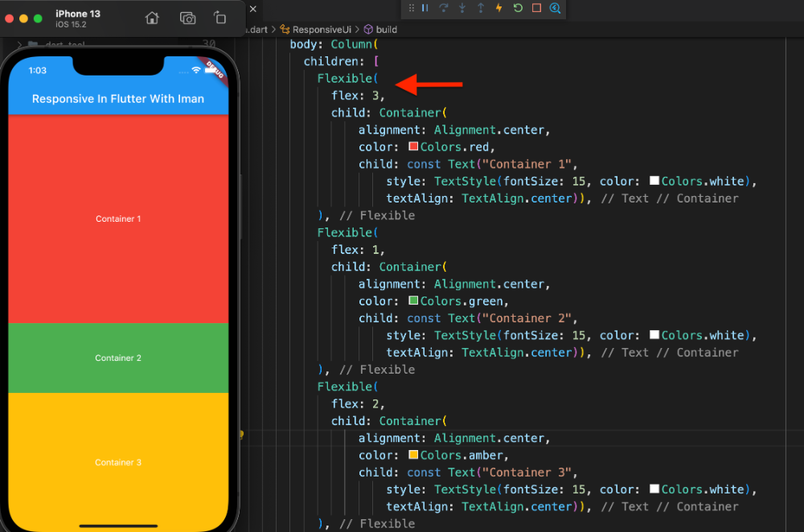Image resolution: width=804 pixels, height=532 pixels.
Task: Click the iPhone 13 simulator window title
Action: click(x=78, y=14)
